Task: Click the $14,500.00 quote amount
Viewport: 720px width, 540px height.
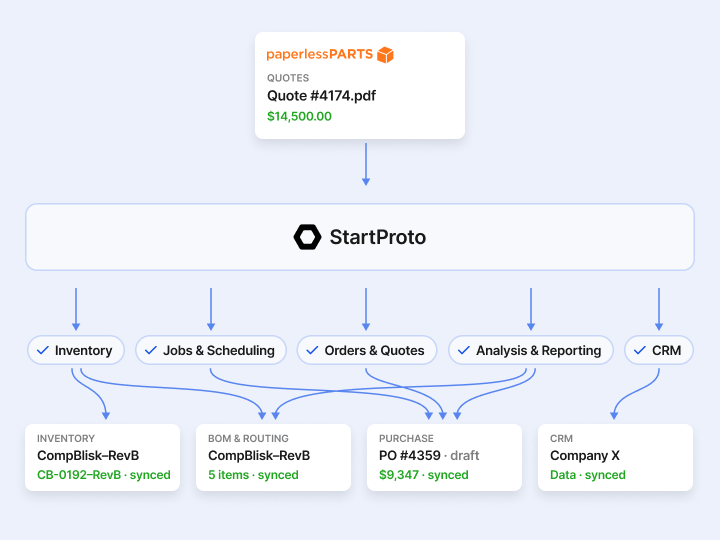Action: tap(299, 116)
